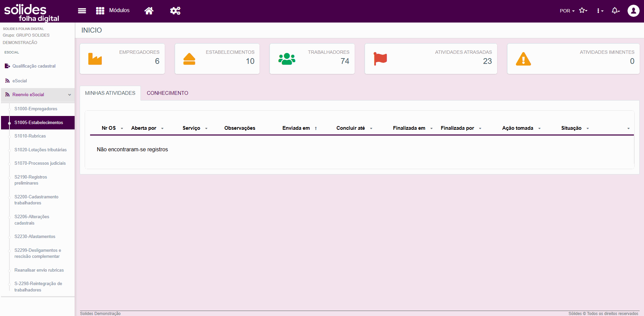This screenshot has width=644, height=316.
Task: Click the Reenvio eSocial feed icon
Action: pyautogui.click(x=7, y=94)
